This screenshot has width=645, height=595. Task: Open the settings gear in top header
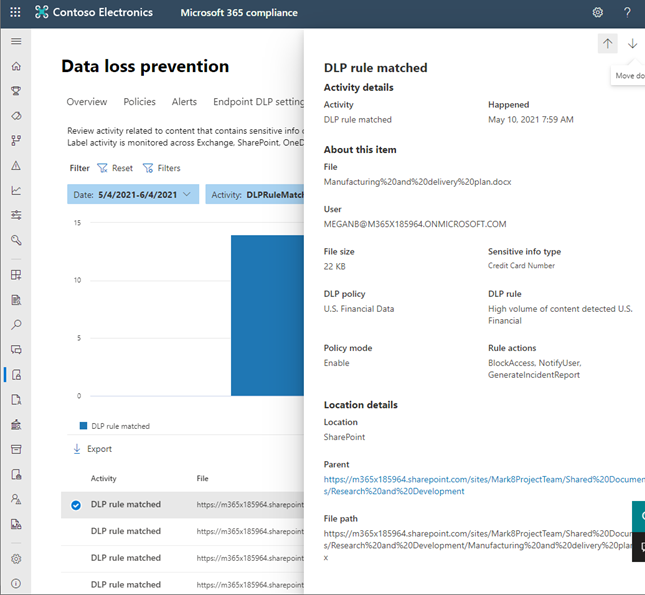click(x=598, y=12)
